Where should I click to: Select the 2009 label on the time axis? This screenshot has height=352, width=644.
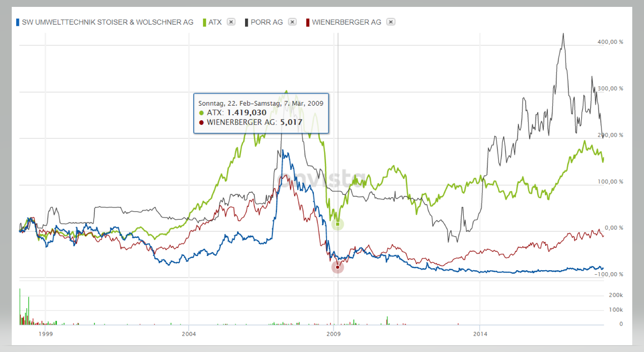pos(334,334)
